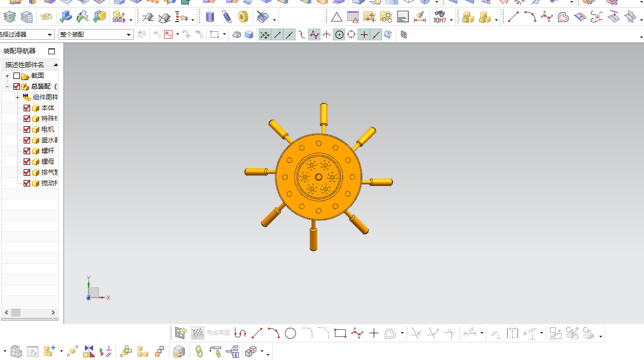Screen dimensions: 644x360
Task: Click the triangle feature icon in top toolbar
Action: tap(337, 17)
